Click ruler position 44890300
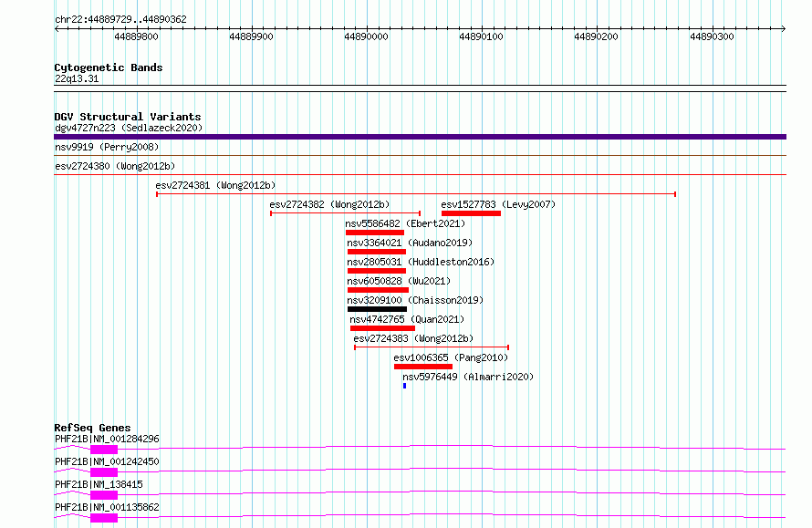Screen dimensions: 812x528 click(712, 36)
